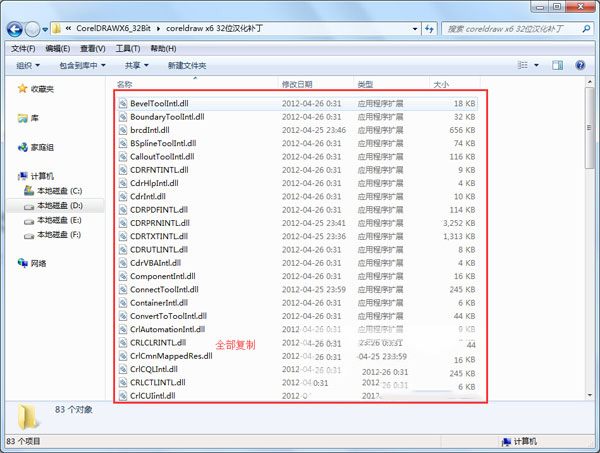
Task: Select the CrlCQLIntl.dll file name
Action: pyautogui.click(x=154, y=369)
